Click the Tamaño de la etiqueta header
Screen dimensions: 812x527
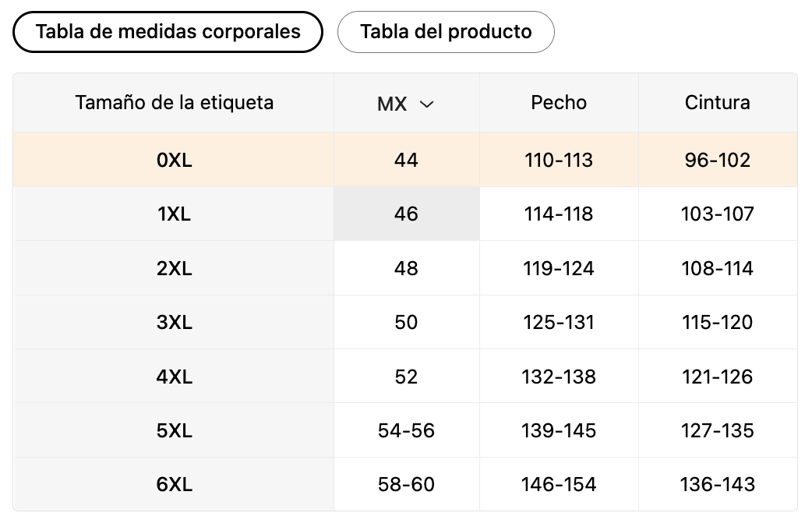[174, 102]
